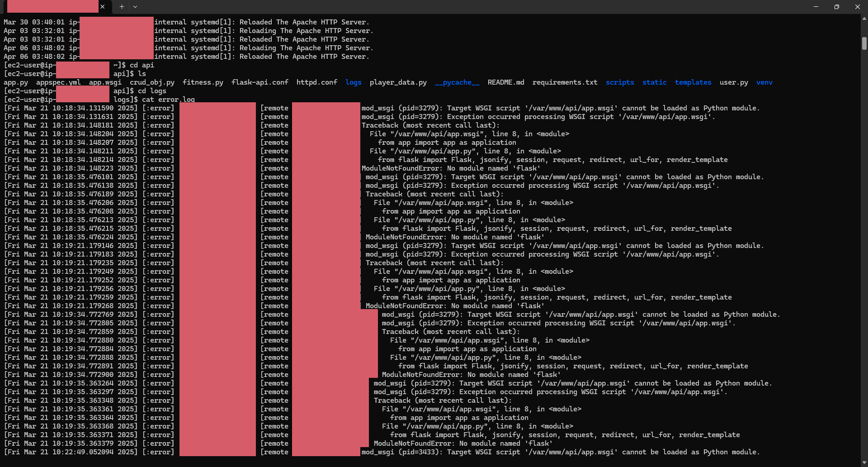Click the blue logs directory in listing
868x467 pixels.
[353, 82]
